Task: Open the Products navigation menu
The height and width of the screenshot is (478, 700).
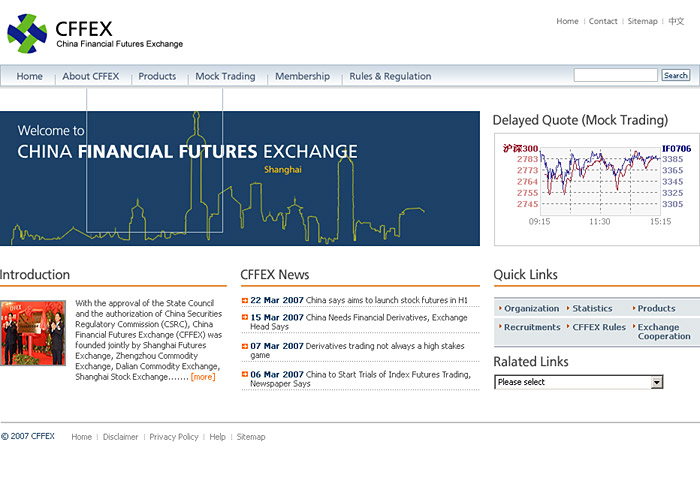Action: point(157,76)
